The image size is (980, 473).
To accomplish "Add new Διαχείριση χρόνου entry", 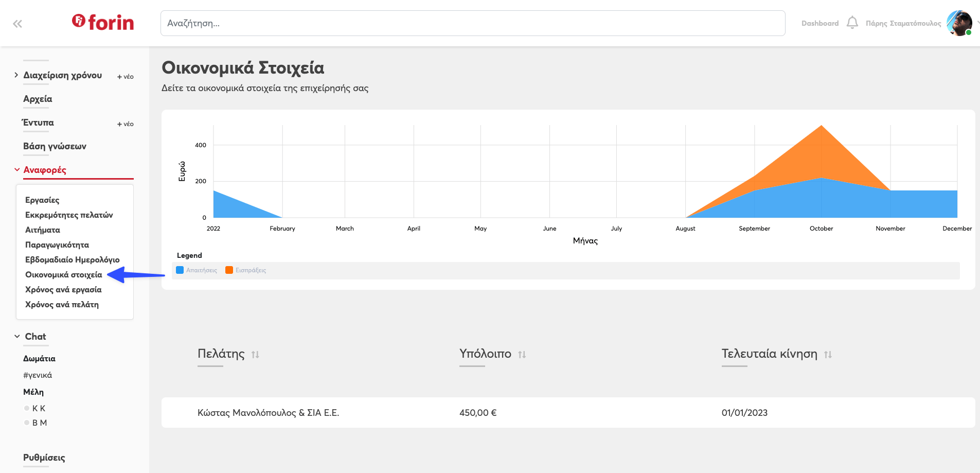I will pos(125,77).
